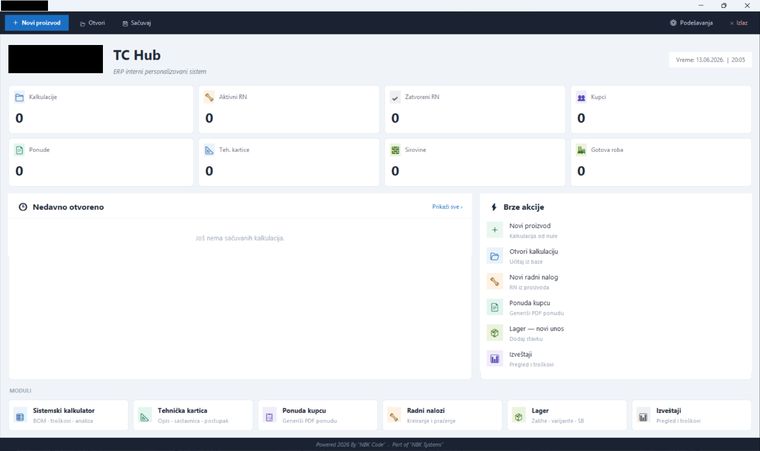Click the chart icon for Izveštaji quick action
Viewport: 760px width, 451px height.
click(x=495, y=359)
